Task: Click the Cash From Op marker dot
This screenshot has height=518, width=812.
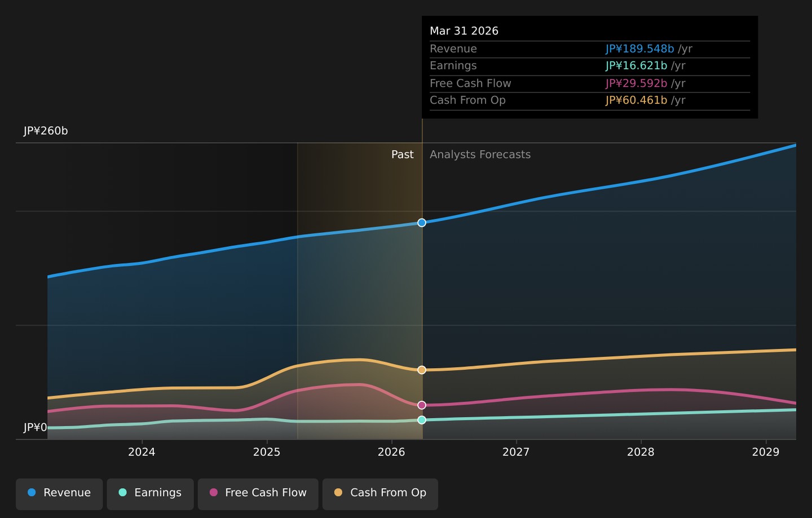Action: coord(422,370)
